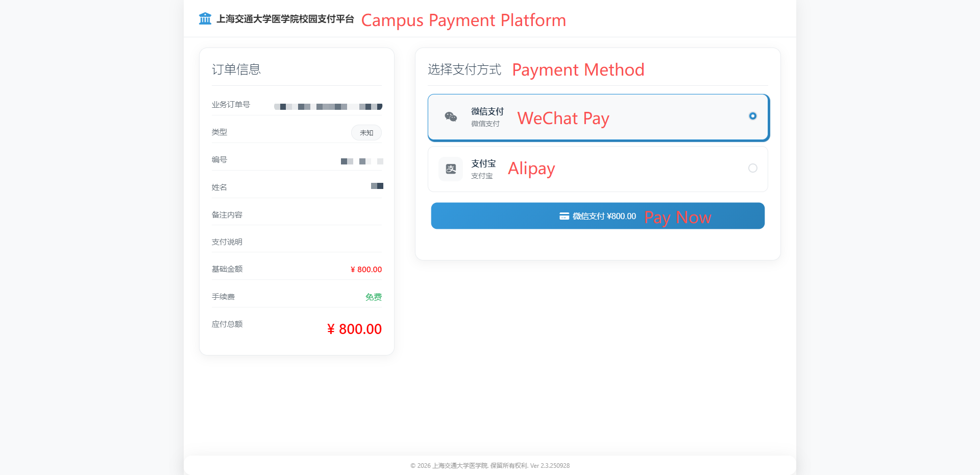The image size is (980, 475).
Task: Click the 免费 handling fee value
Action: [373, 297]
